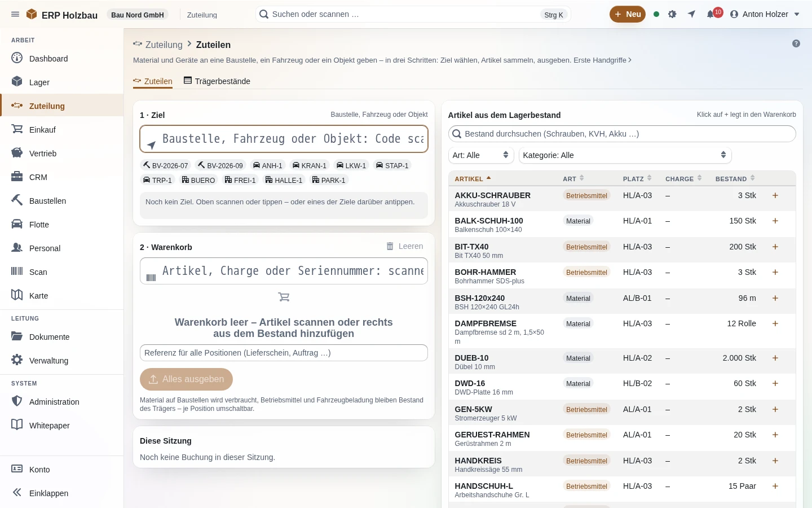Screen dimensions: 812x508
Task: Click the Bau Nord GmbH company badge
Action: click(x=138, y=15)
